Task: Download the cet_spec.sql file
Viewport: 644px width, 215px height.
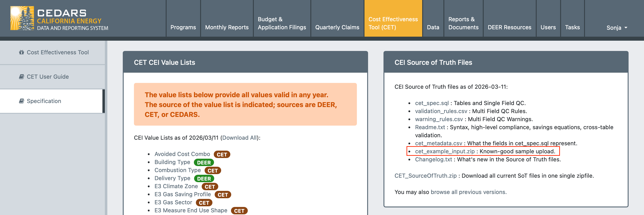Action: point(432,103)
